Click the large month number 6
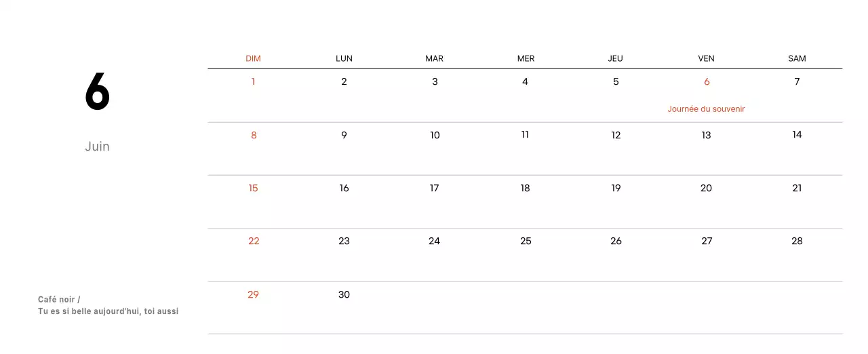 click(x=97, y=92)
